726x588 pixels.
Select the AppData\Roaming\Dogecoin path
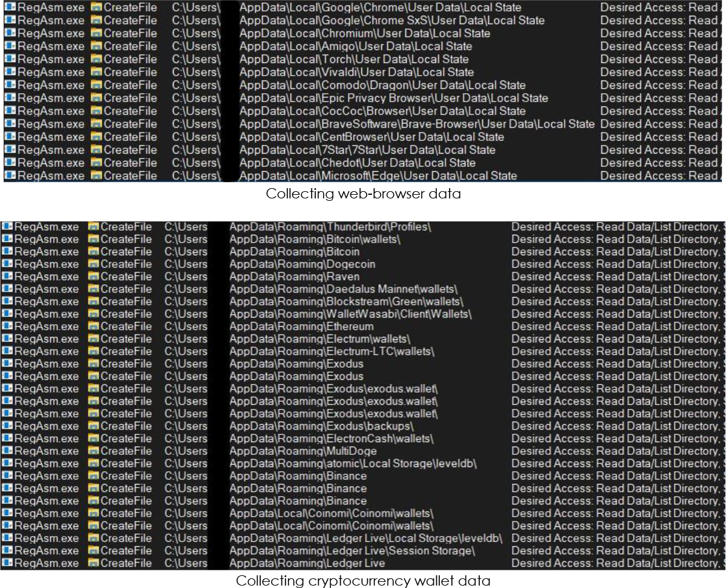click(x=302, y=264)
